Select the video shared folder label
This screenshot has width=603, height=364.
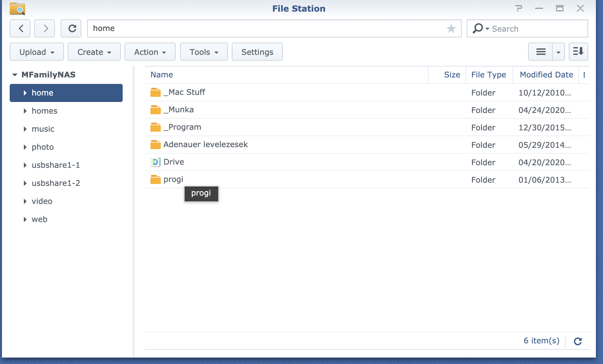(42, 201)
